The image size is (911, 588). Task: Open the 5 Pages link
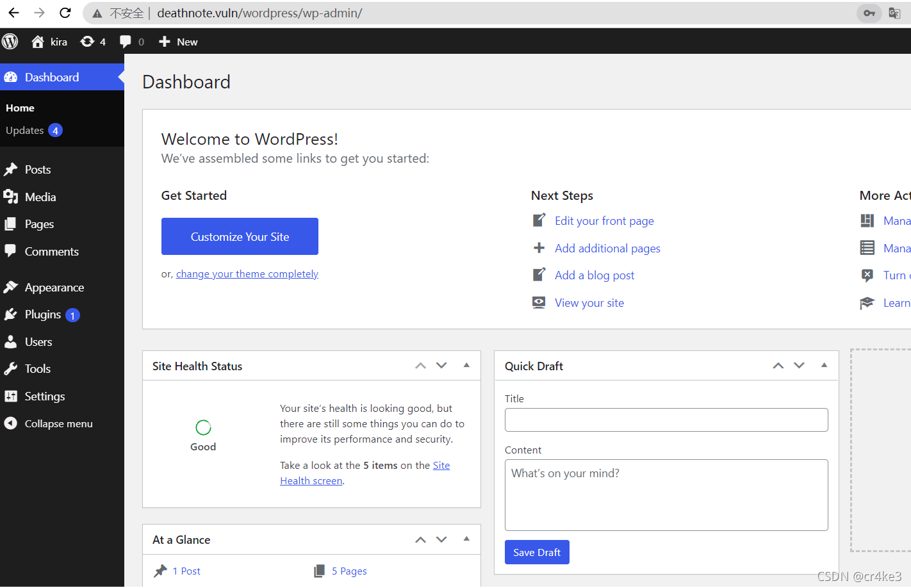coord(349,571)
